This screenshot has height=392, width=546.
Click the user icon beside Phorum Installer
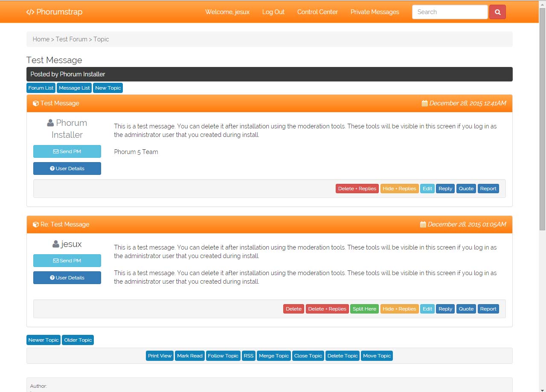(x=50, y=123)
